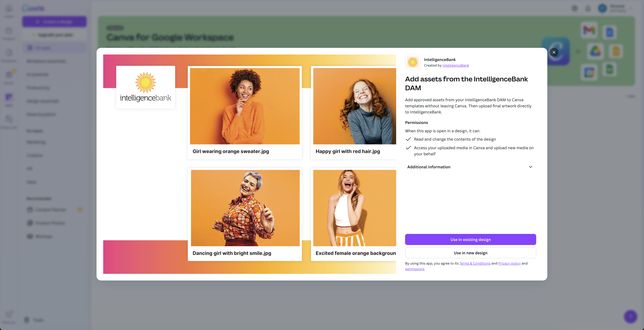Visit the IntelligenceBank creator link
644x330 pixels.
click(x=455, y=65)
